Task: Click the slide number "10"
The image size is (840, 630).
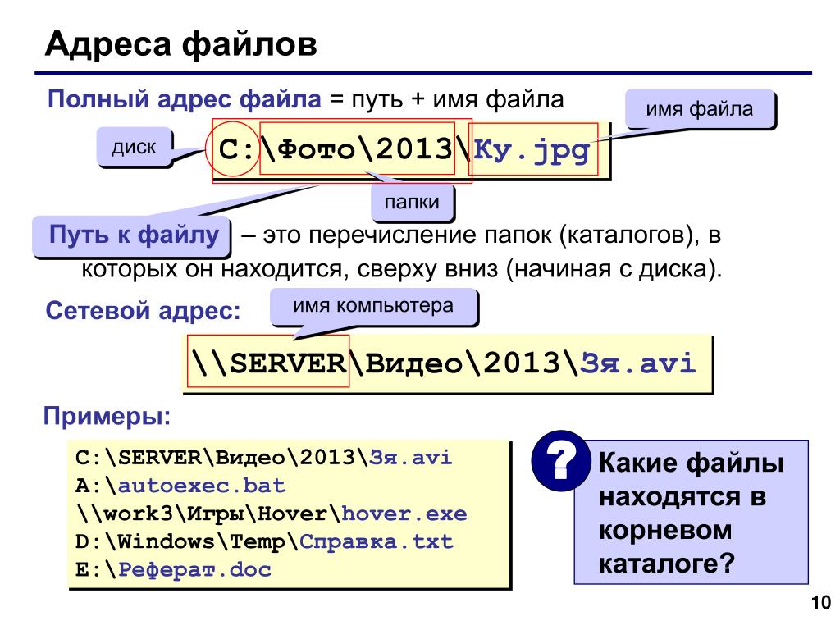Action: pyautogui.click(x=821, y=603)
